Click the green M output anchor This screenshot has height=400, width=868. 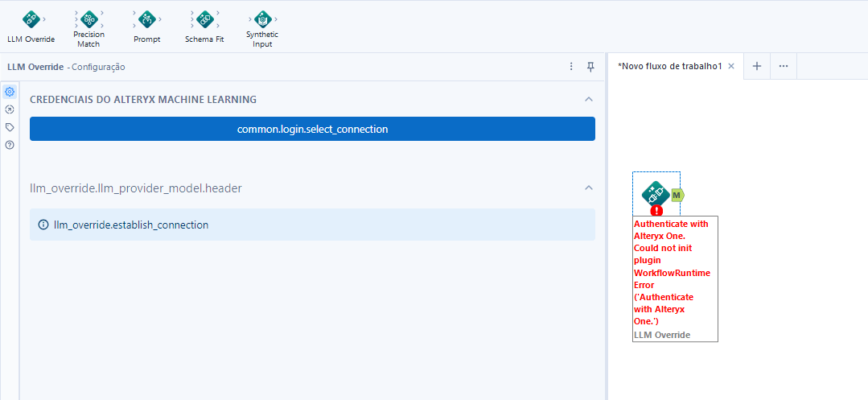(x=677, y=195)
